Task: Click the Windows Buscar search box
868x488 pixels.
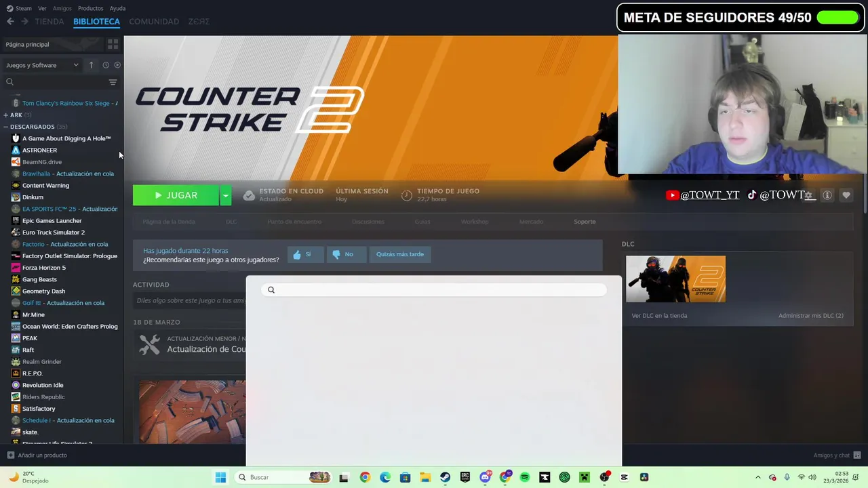Action: [x=283, y=477]
